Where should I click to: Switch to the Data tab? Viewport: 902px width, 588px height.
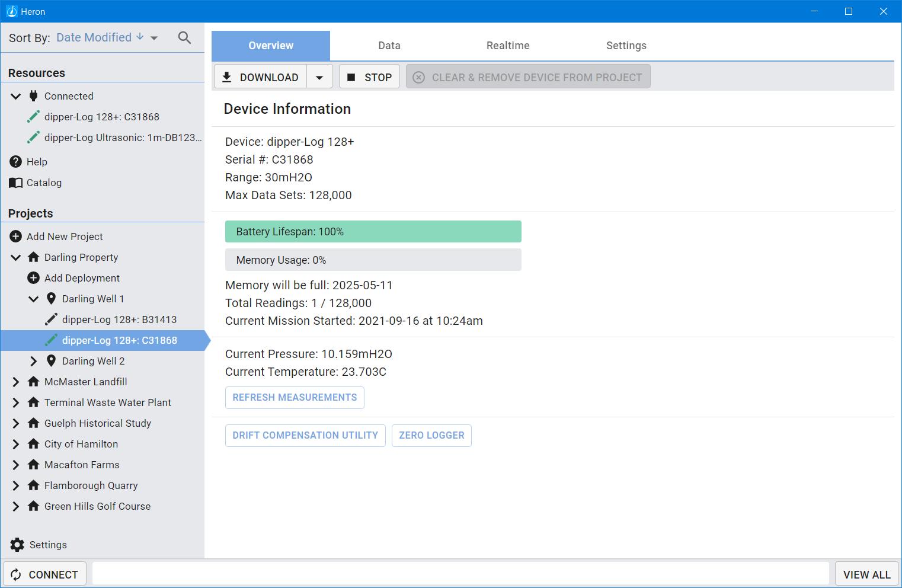(389, 46)
